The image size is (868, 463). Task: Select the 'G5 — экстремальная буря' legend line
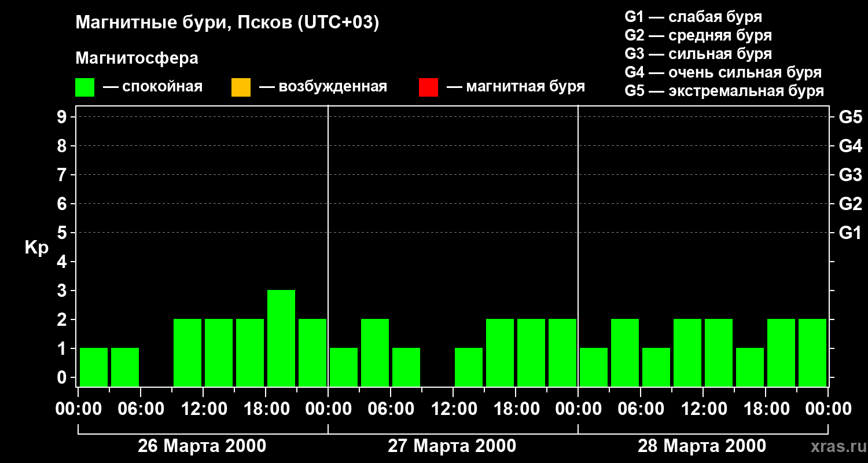(x=724, y=91)
